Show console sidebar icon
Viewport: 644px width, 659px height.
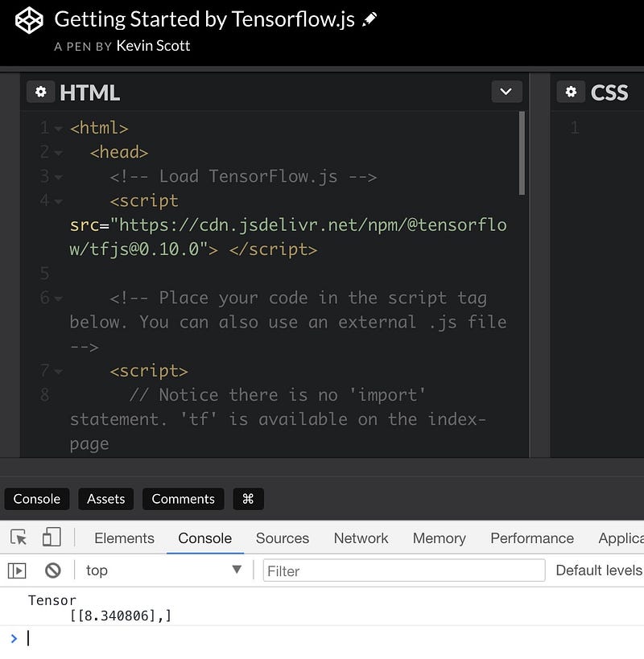pos(17,570)
